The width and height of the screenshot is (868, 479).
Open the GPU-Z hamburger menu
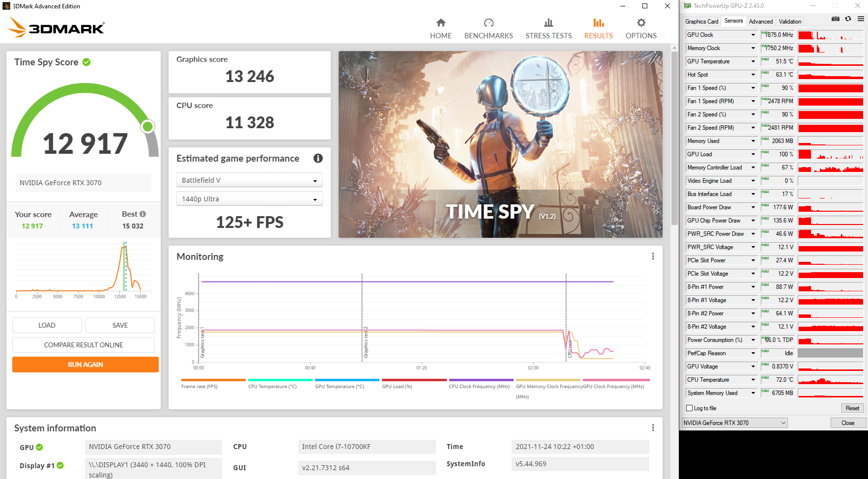861,19
